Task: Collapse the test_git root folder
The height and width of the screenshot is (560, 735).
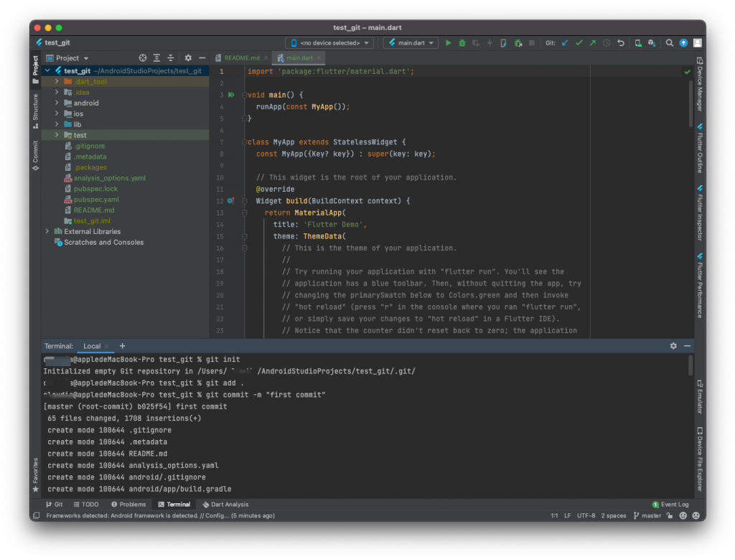Action: point(47,71)
